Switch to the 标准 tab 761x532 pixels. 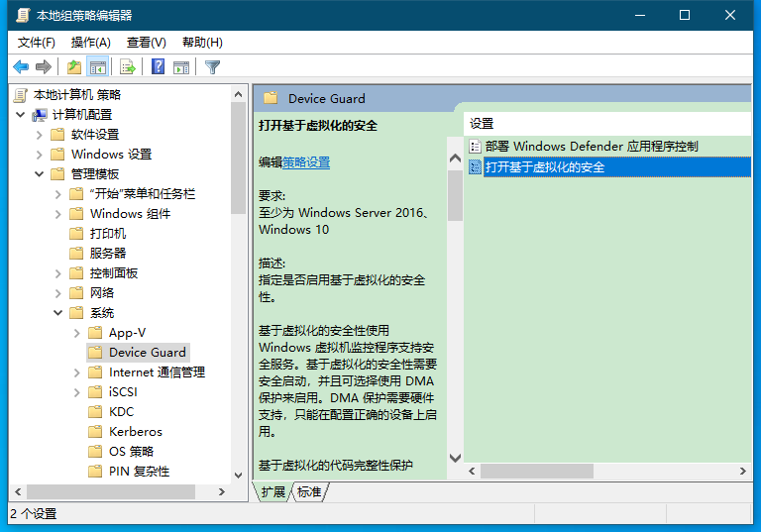(309, 491)
